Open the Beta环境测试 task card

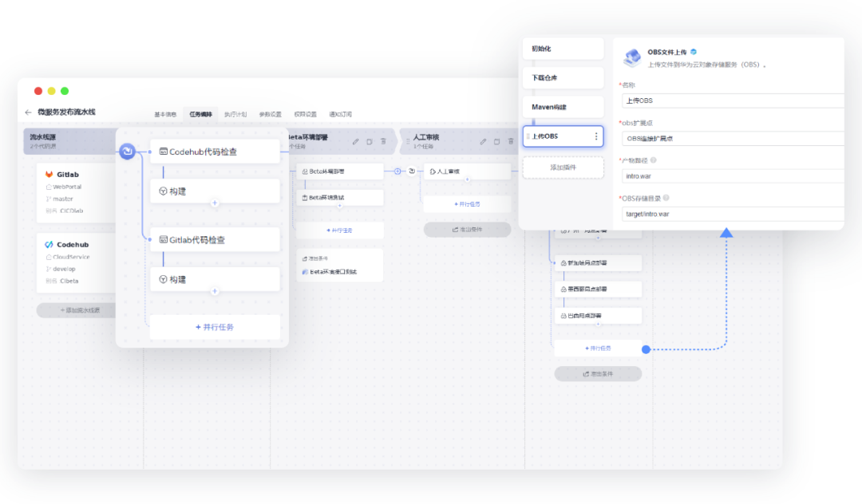340,198
